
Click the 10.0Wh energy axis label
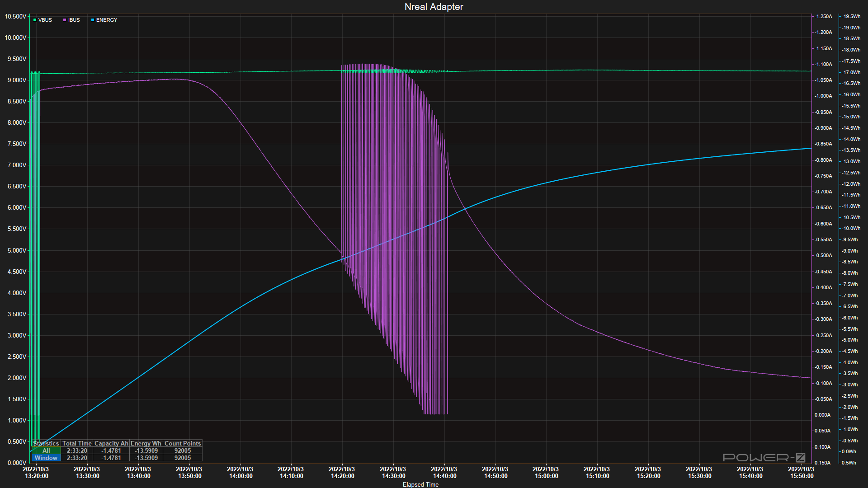851,229
